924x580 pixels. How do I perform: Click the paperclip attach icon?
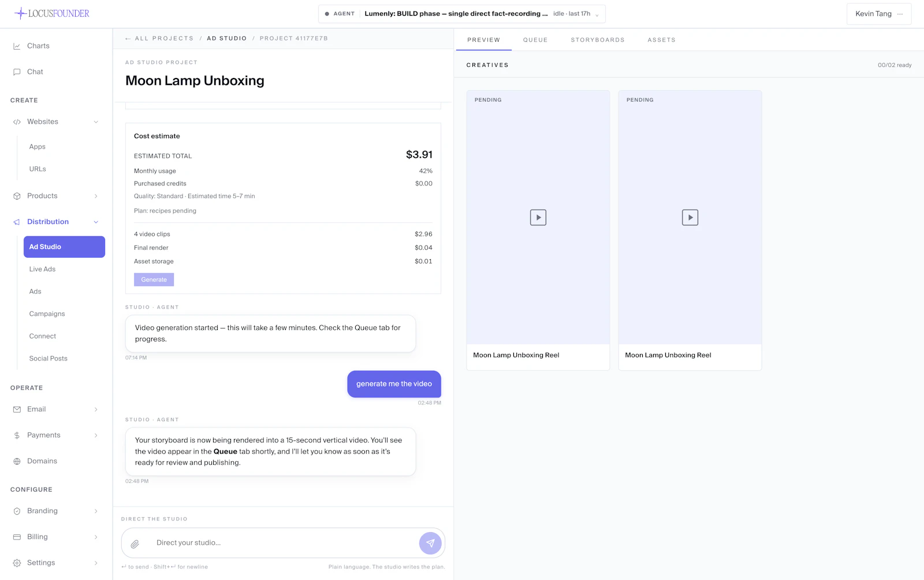click(135, 544)
